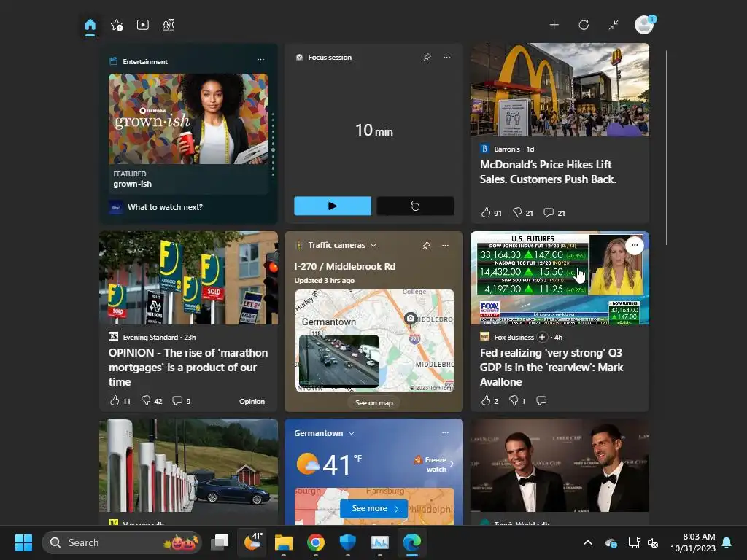
Task: Click the taskbar Search box
Action: pyautogui.click(x=122, y=542)
